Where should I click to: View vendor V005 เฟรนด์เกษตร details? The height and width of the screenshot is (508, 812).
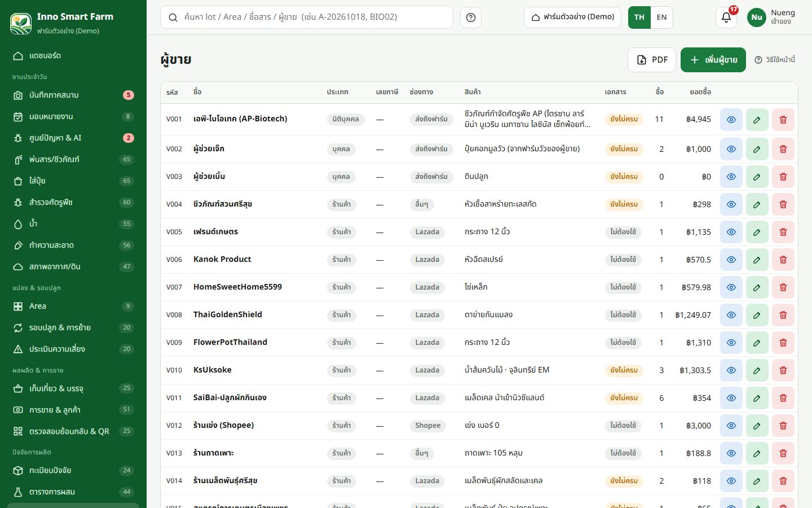click(731, 232)
